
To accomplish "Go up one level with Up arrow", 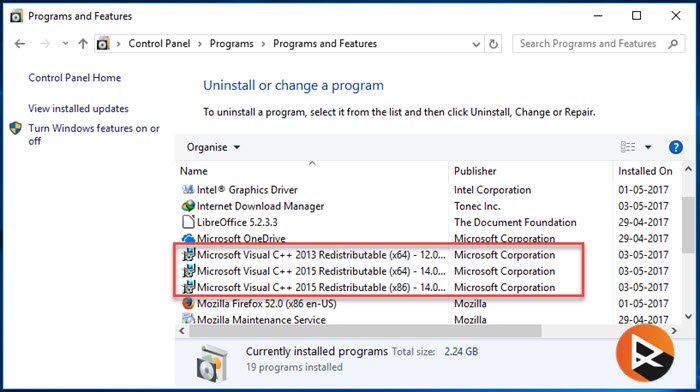I will click(83, 44).
